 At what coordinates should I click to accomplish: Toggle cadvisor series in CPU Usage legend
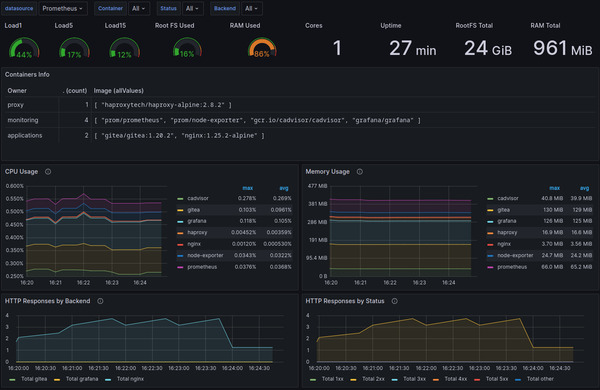[x=198, y=198]
